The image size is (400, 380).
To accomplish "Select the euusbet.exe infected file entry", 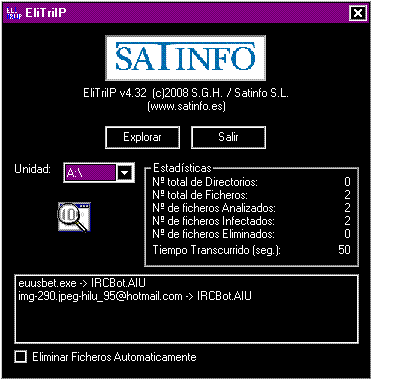I will (x=82, y=283).
